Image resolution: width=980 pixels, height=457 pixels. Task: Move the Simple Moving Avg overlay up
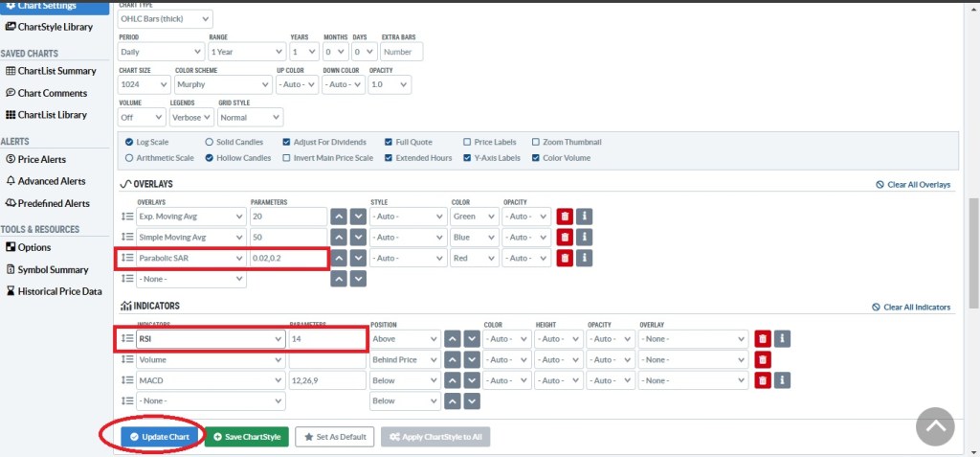(338, 238)
